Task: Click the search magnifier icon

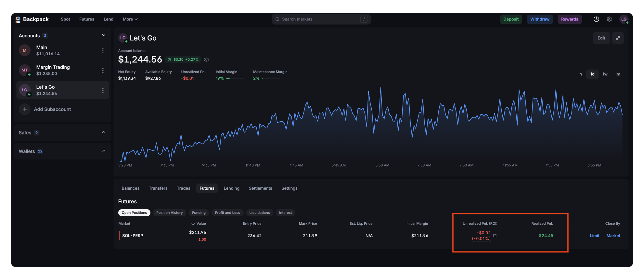Action: (x=277, y=19)
